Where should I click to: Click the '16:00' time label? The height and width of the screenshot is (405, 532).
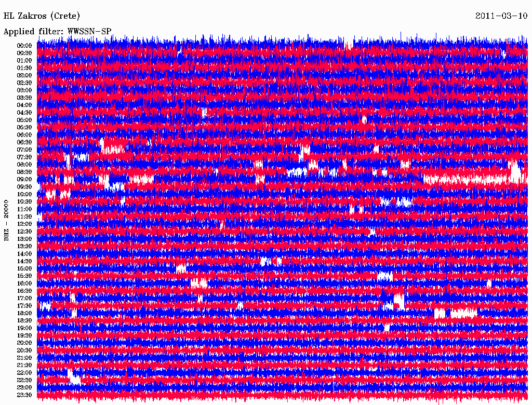[x=24, y=283]
